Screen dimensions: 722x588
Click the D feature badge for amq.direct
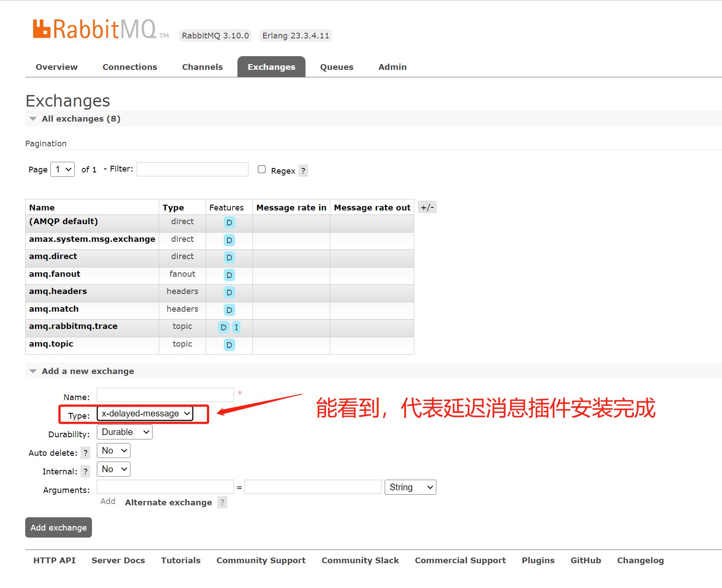(x=229, y=257)
